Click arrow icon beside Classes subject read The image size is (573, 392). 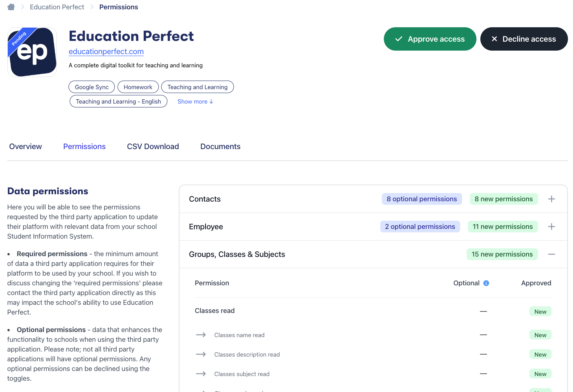(201, 374)
